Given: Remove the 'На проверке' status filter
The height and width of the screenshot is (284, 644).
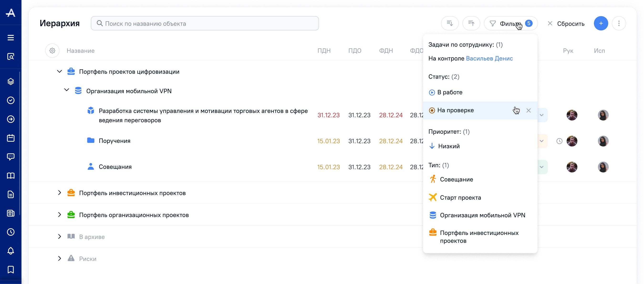Looking at the screenshot, I should pyautogui.click(x=528, y=110).
